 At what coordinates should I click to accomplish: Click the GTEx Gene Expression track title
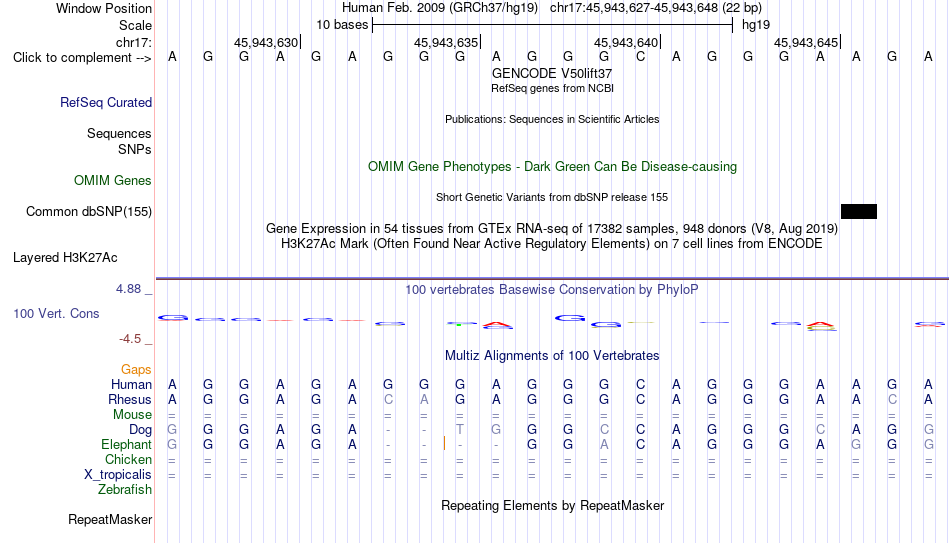(552, 228)
